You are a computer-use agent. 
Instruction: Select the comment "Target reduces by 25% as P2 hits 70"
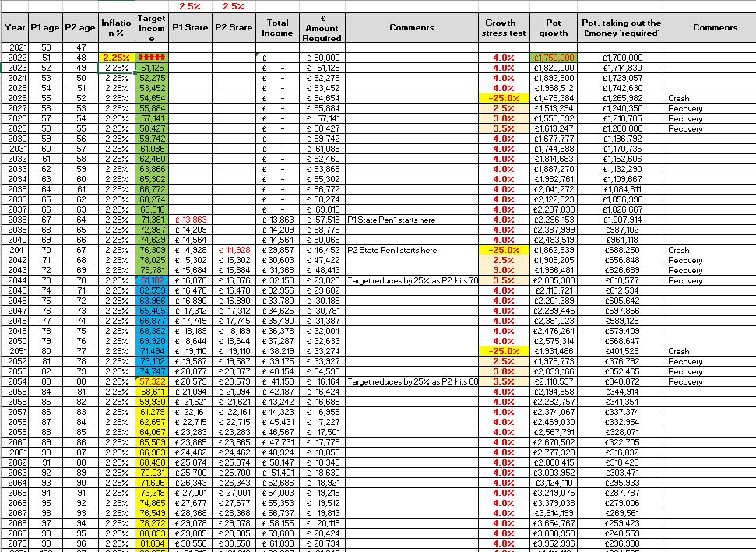[413, 280]
